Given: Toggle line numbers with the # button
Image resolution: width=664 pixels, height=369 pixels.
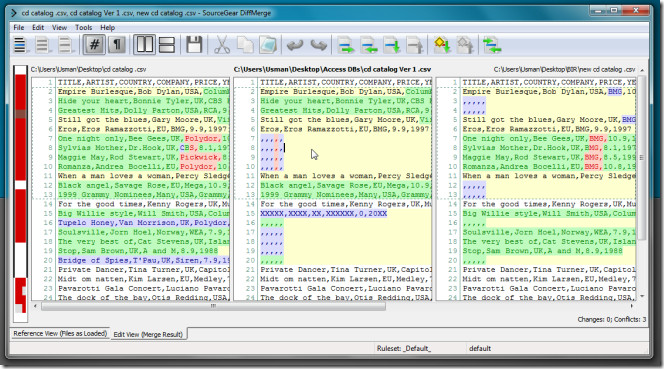Looking at the screenshot, I should (x=94, y=45).
